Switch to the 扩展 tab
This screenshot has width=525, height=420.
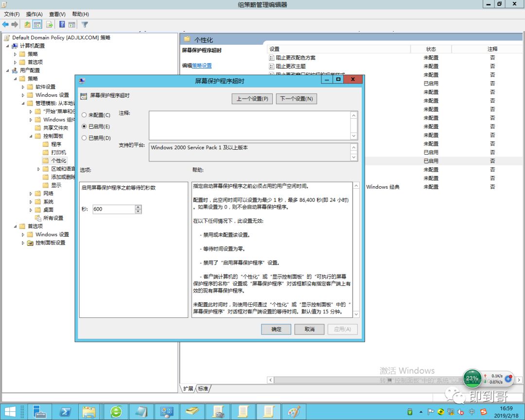click(188, 388)
